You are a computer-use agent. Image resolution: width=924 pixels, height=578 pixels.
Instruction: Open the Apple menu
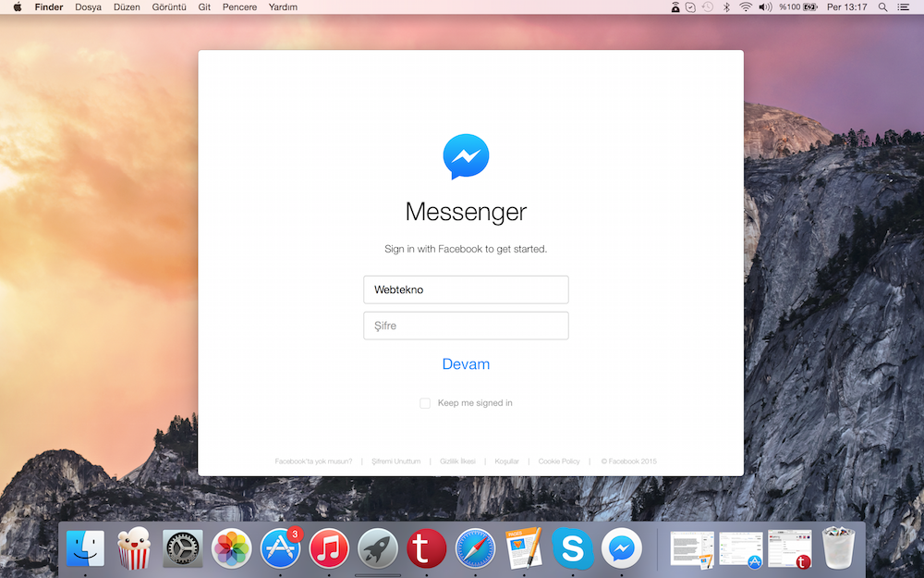[18, 7]
